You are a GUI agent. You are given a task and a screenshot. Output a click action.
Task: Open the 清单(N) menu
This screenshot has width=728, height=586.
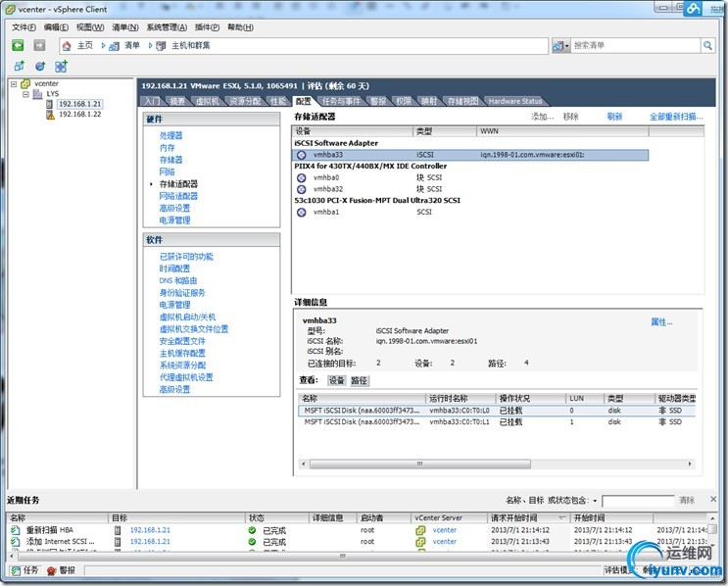tap(124, 26)
